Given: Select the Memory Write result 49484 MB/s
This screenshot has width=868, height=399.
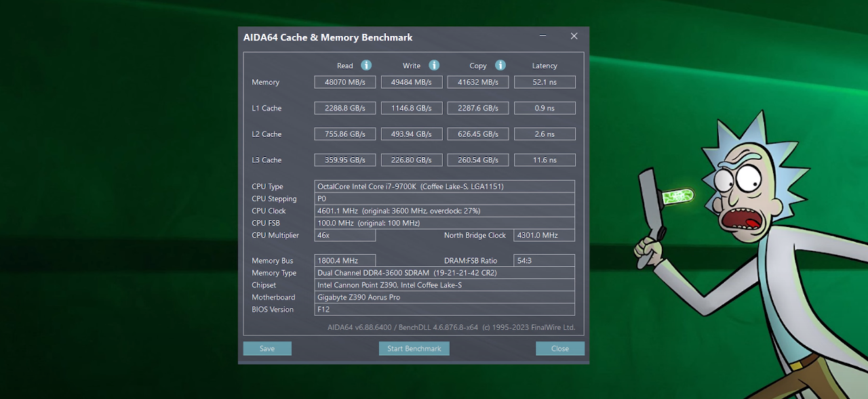Looking at the screenshot, I should (x=412, y=82).
